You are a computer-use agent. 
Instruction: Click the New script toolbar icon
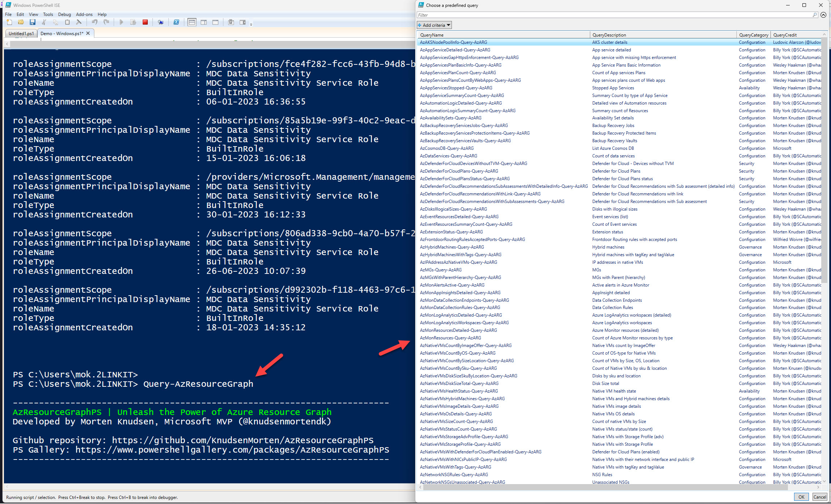(x=9, y=22)
